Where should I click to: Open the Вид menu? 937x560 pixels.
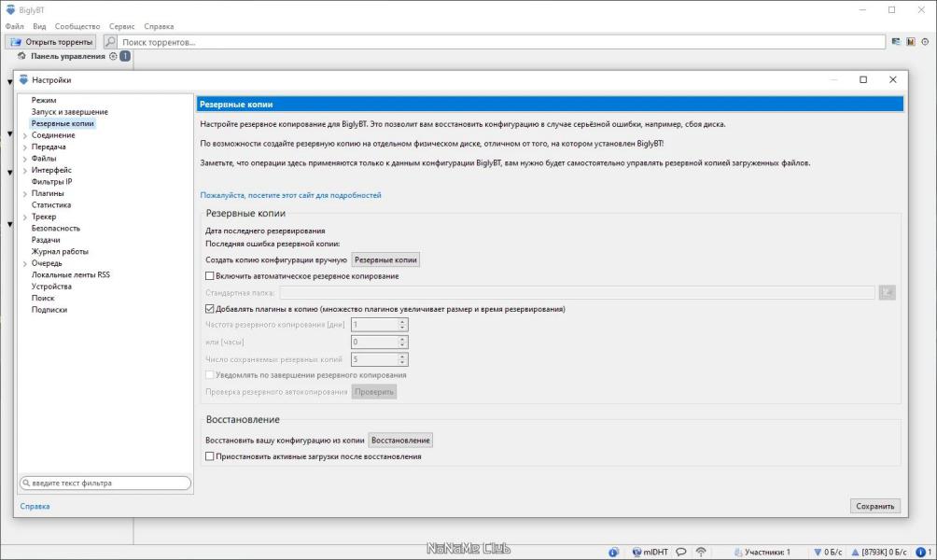[x=39, y=26]
